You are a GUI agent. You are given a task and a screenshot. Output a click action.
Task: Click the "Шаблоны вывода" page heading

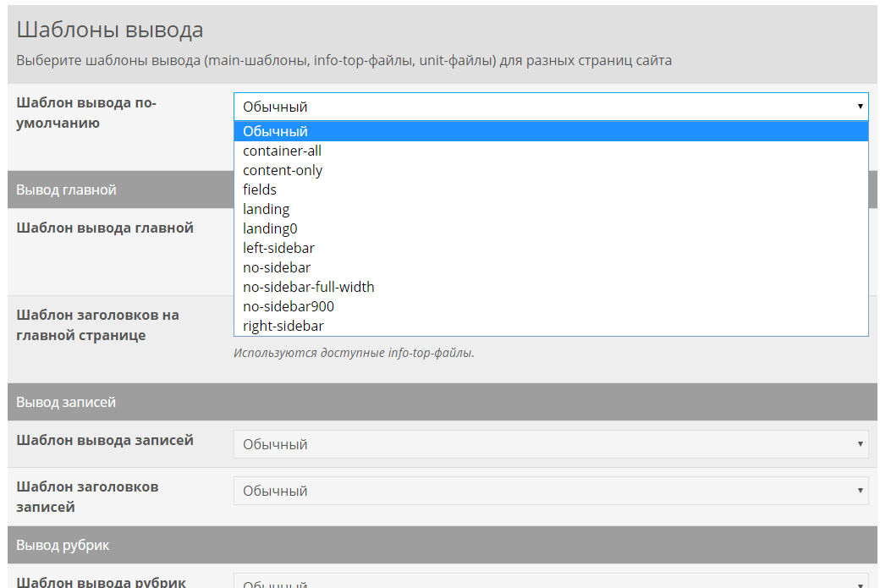pos(110,30)
